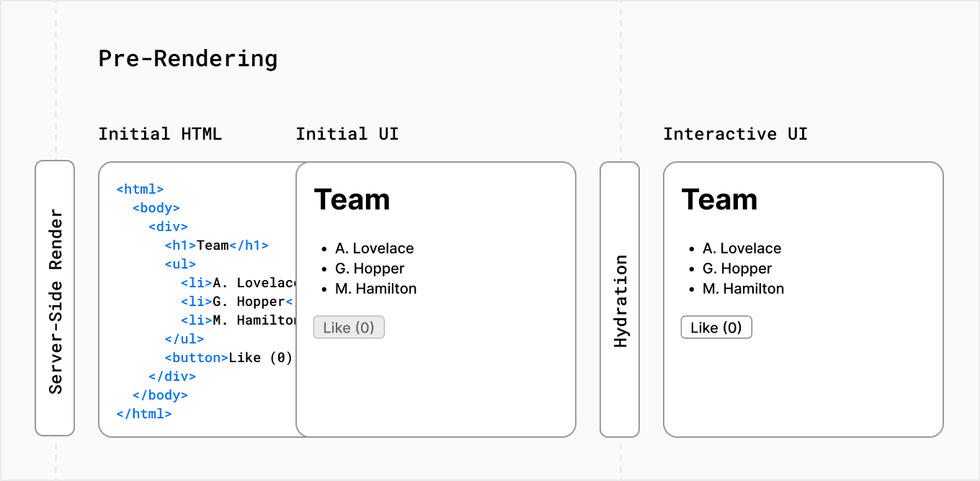Viewport: 980px width, 481px height.
Task: Select the Initial HTML label
Action: click(160, 134)
